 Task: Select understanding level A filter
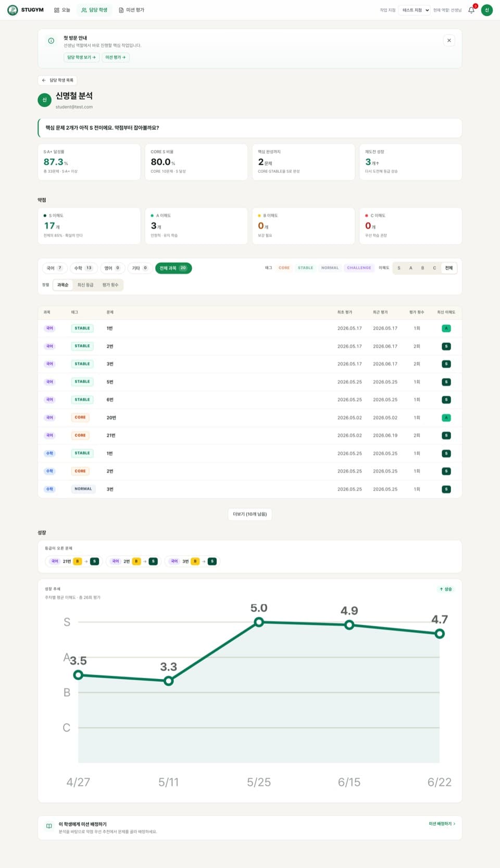[x=411, y=268]
